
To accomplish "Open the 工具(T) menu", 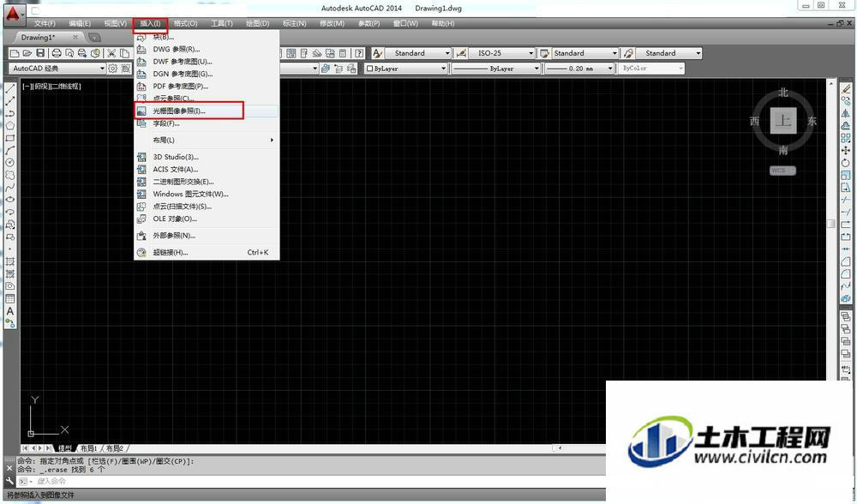I will click(x=221, y=23).
